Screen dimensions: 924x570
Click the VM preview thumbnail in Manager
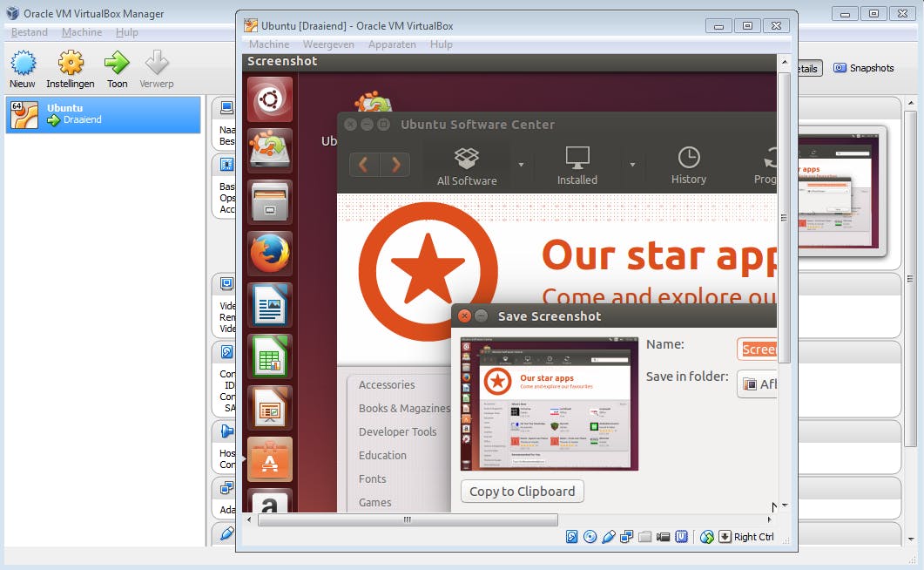tap(839, 192)
